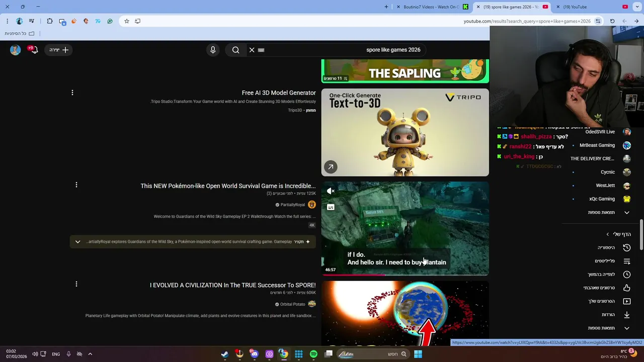Open the planet thumbnail of Orbital Potato video
644x362 pixels.
[x=405, y=313]
